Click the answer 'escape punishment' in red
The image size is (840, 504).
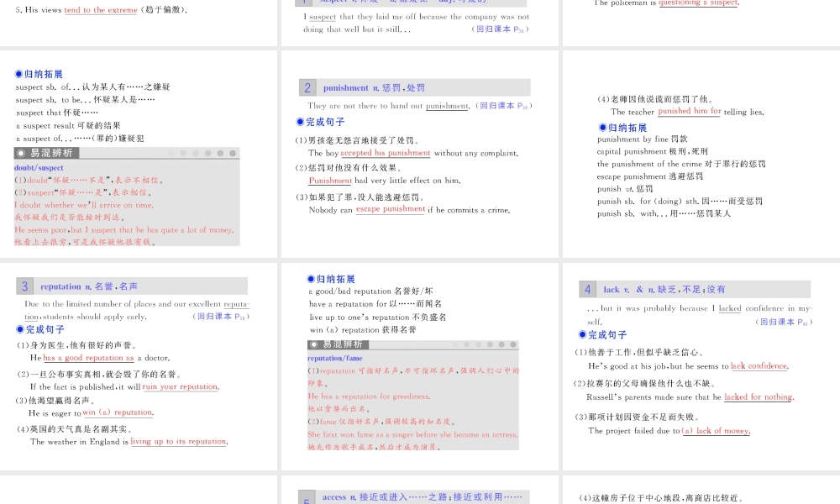(x=391, y=209)
